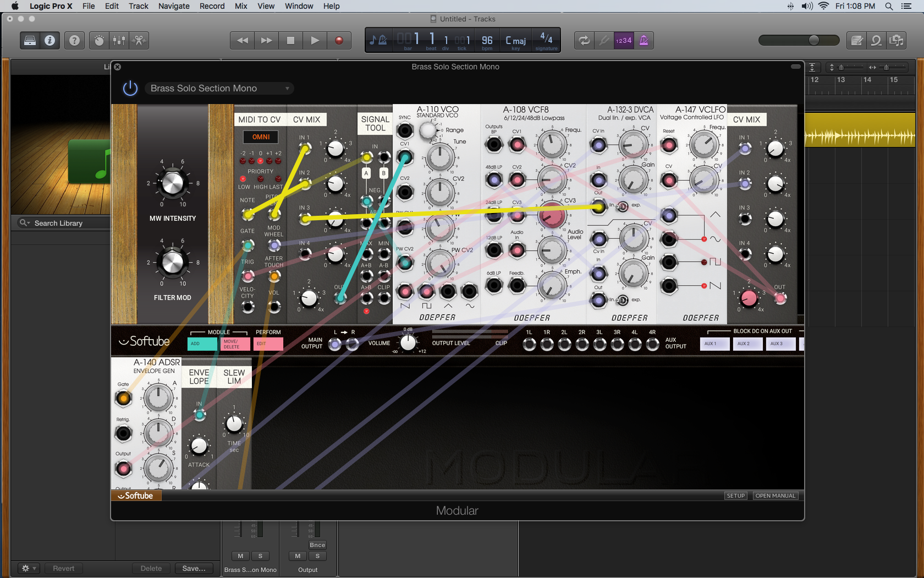Viewport: 924px width, 578px height.
Task: Open the Editors scissors icon
Action: tap(139, 40)
